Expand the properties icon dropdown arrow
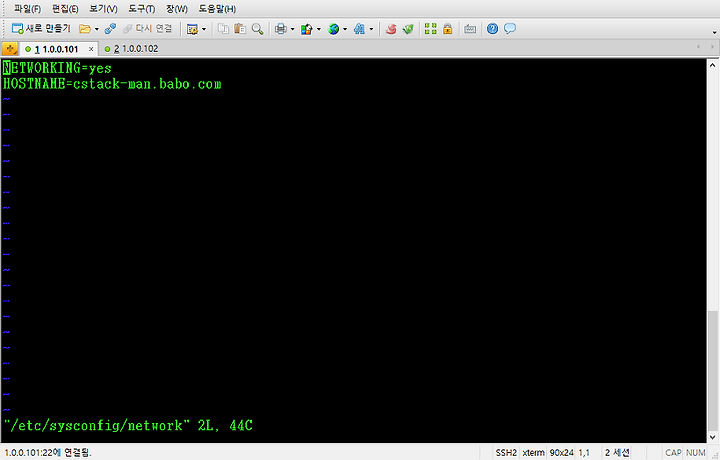Image resolution: width=720 pixels, height=460 pixels. pyautogui.click(x=204, y=29)
